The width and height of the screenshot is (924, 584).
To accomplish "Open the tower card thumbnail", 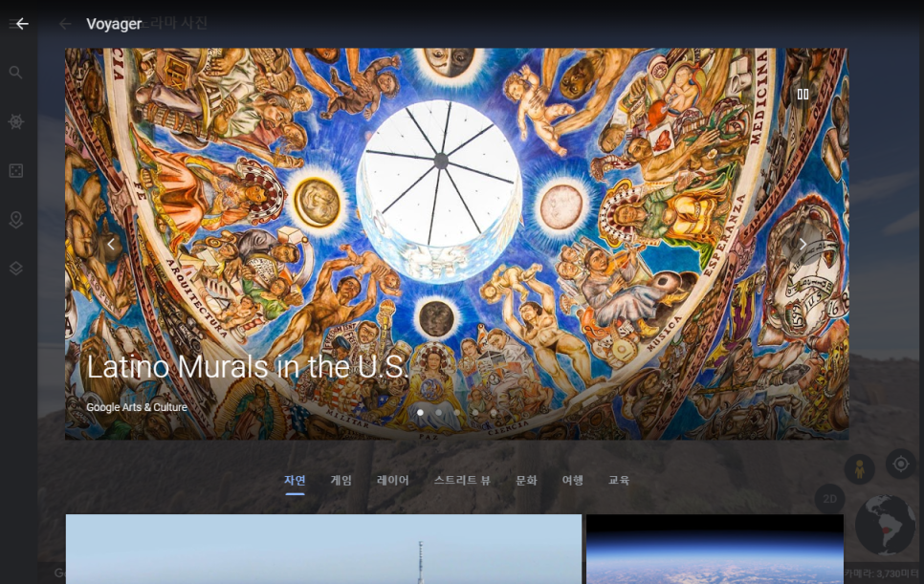I will click(x=323, y=550).
